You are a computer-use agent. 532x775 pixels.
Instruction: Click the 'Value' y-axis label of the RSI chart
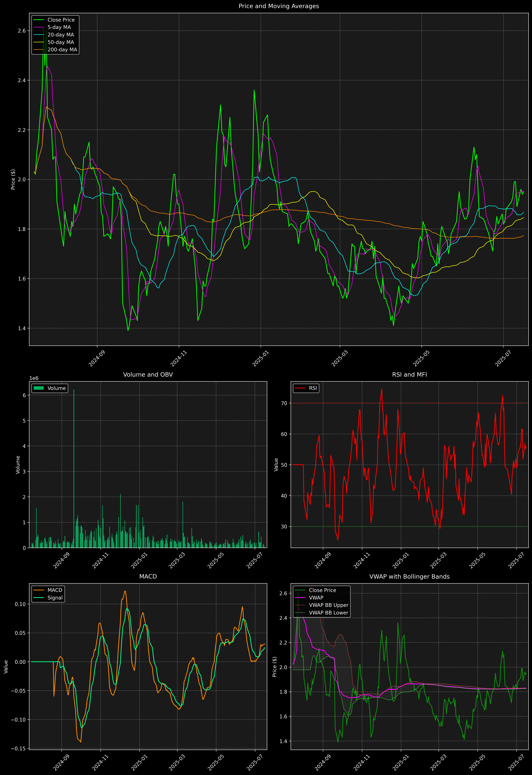276,465
